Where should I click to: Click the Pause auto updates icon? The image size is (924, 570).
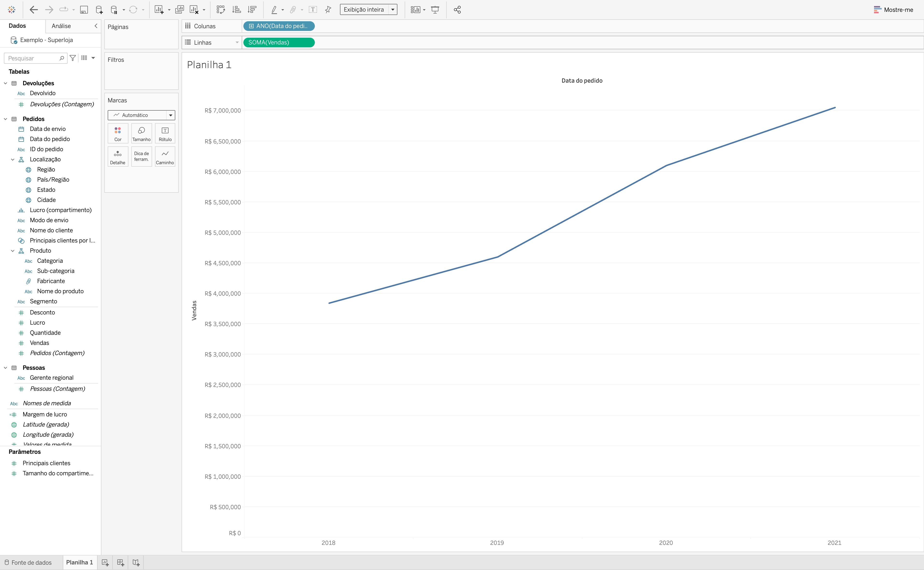click(x=114, y=10)
